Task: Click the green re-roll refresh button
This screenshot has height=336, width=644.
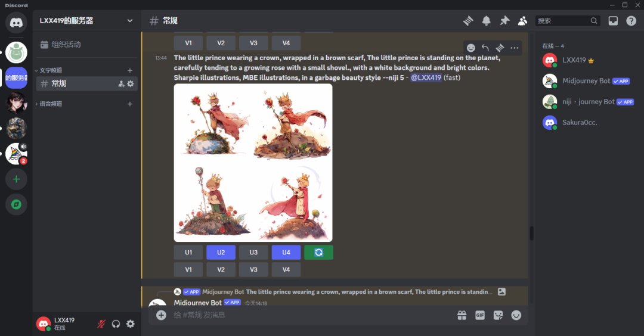Action: click(318, 253)
